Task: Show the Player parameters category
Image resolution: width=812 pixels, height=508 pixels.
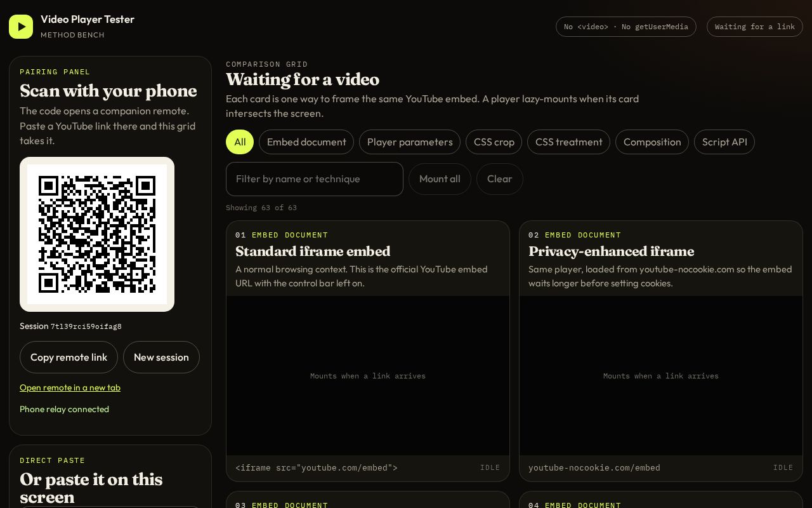Action: [410, 142]
